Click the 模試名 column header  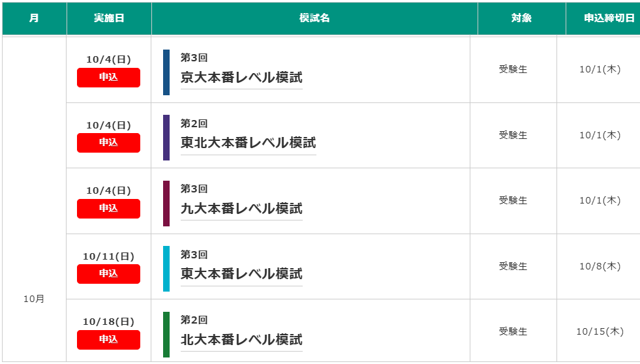tap(314, 18)
